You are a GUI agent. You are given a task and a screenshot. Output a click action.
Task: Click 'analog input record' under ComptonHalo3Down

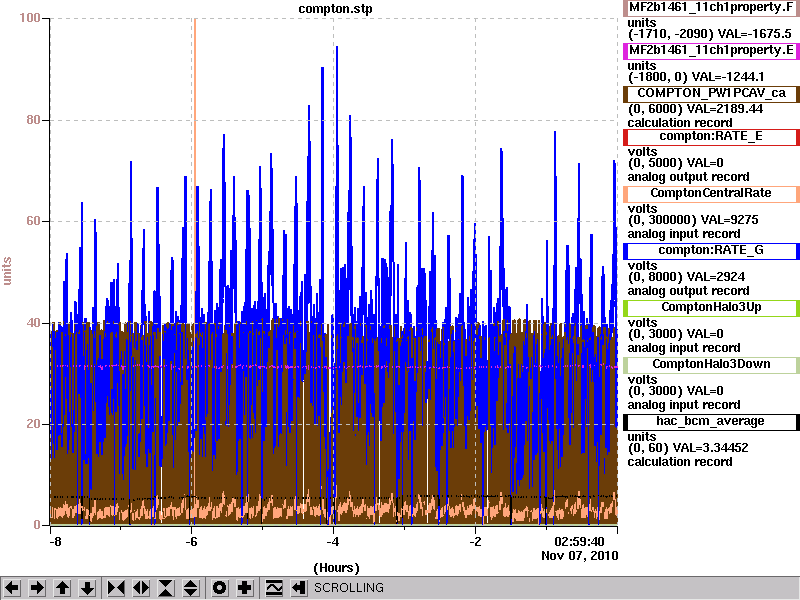click(684, 405)
